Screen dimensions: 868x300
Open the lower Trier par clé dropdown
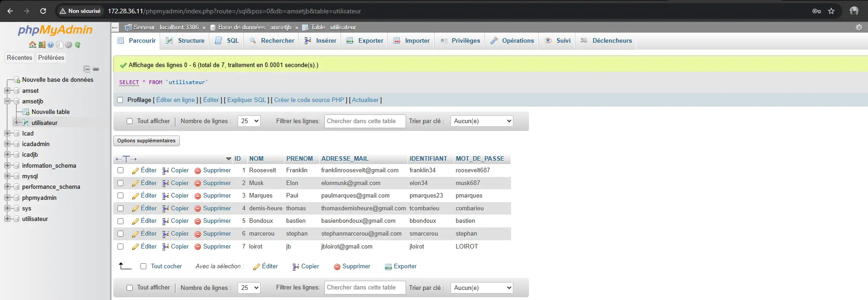tap(482, 288)
